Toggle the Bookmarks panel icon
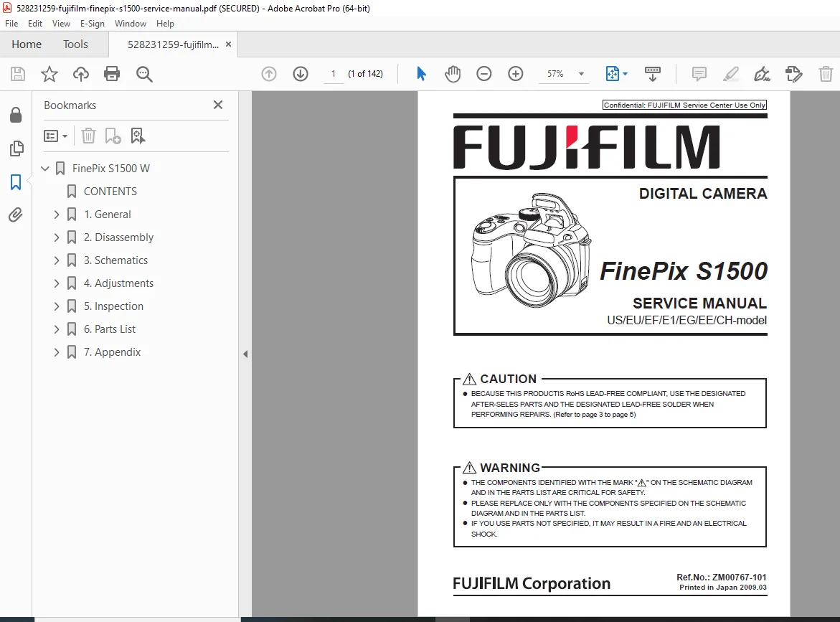840x622 pixels. [16, 182]
